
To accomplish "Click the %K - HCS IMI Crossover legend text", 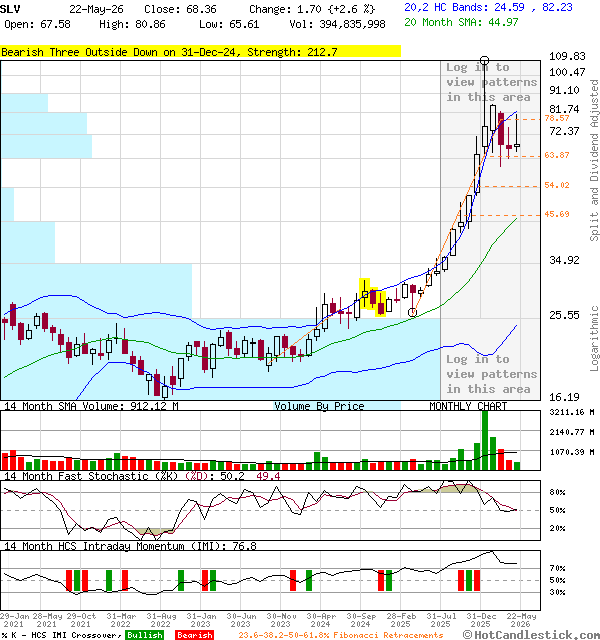I will click(61, 635).
